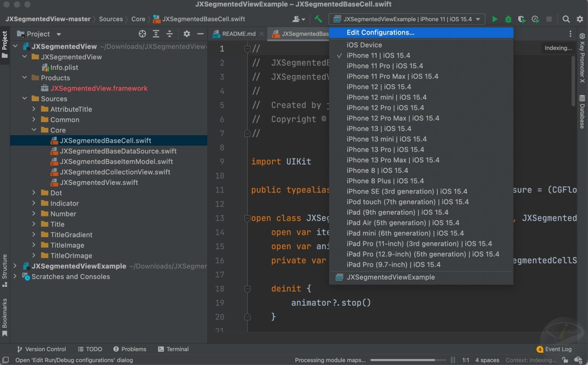Viewport: 588px width, 365px height.
Task: Open Search Everywhere magnifier
Action: 565,19
